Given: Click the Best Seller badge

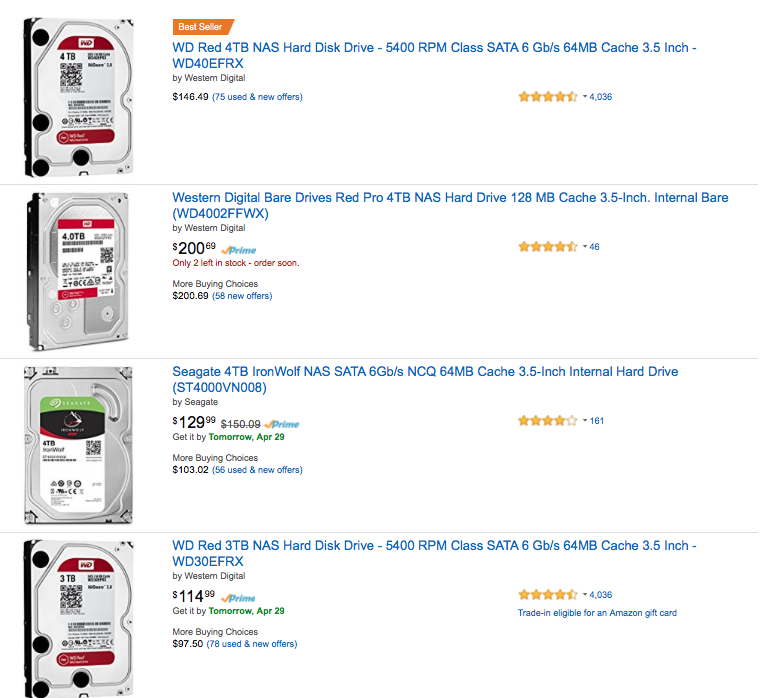Looking at the screenshot, I should [x=203, y=27].
